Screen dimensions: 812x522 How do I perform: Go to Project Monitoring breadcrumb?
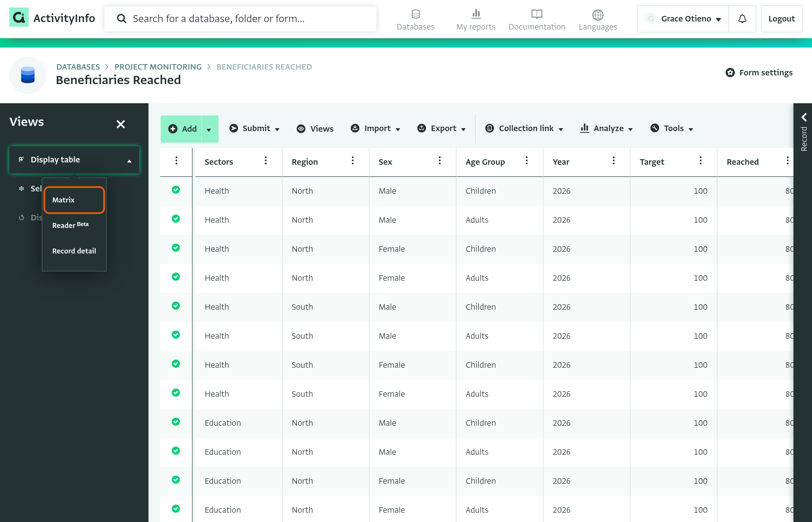coord(158,67)
